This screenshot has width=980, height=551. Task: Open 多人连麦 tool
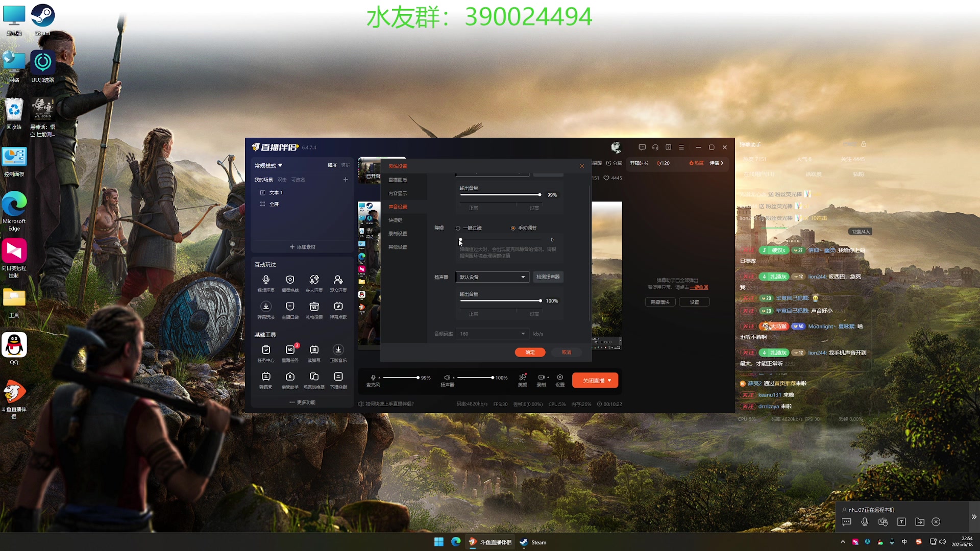[314, 283]
